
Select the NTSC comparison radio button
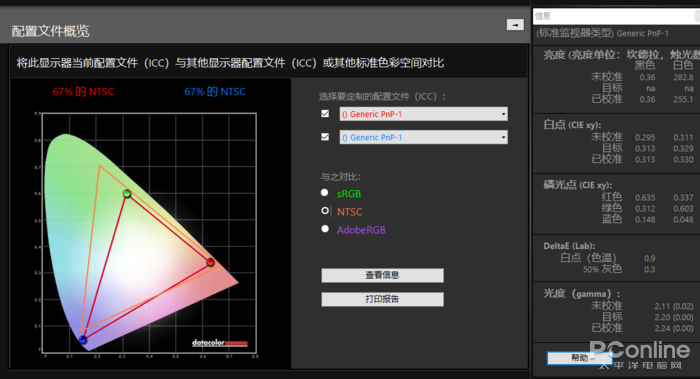pos(325,211)
